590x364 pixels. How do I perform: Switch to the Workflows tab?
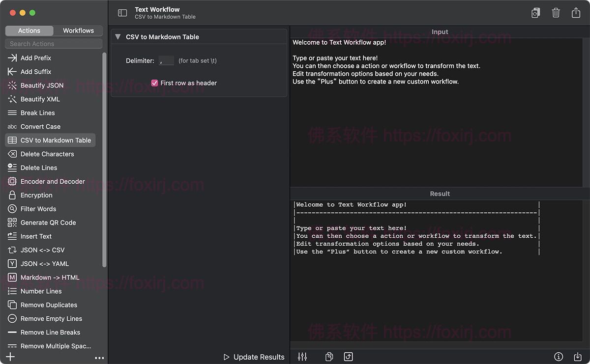[78, 30]
